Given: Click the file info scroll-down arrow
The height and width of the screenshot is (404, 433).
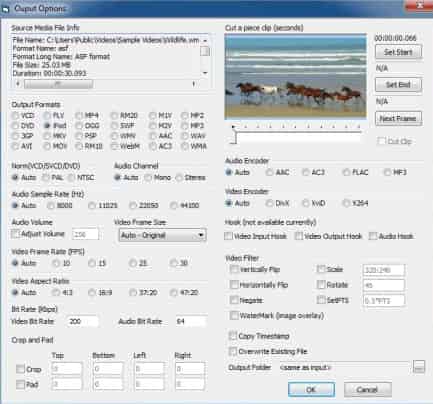Looking at the screenshot, I should [x=205, y=73].
